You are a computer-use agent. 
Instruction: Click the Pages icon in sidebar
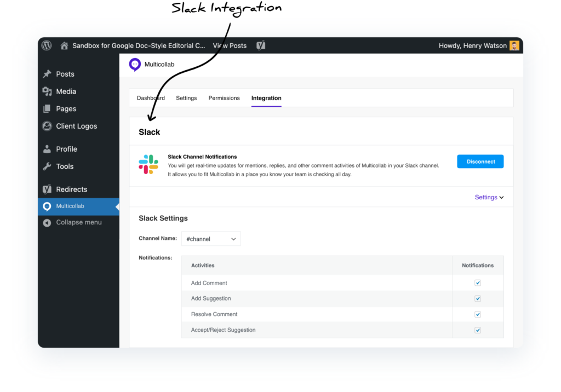(x=47, y=109)
